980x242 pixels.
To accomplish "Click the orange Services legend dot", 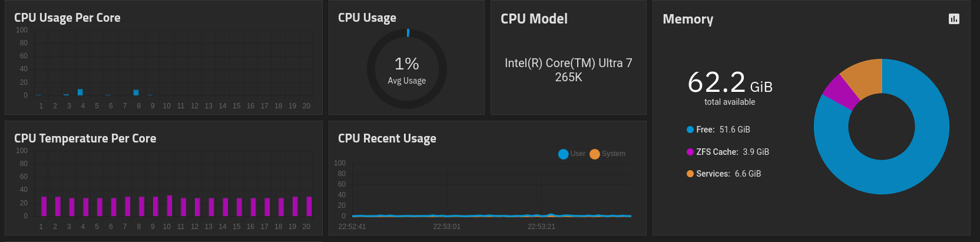I will (690, 174).
